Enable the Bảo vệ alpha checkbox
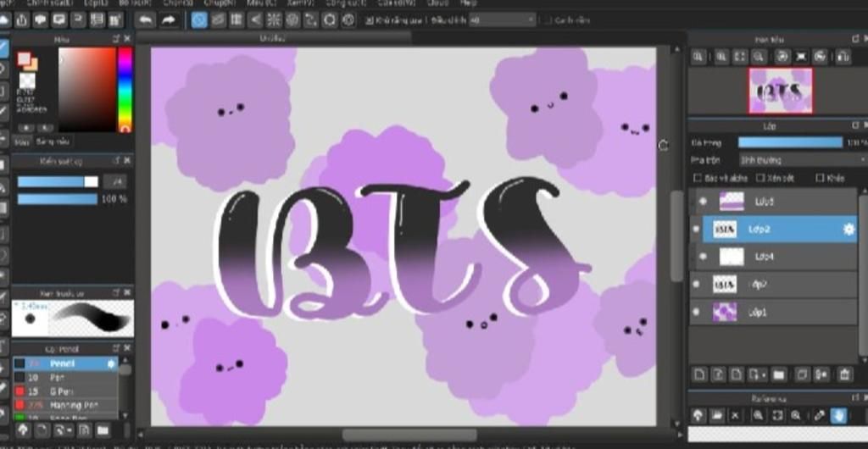 click(x=698, y=178)
